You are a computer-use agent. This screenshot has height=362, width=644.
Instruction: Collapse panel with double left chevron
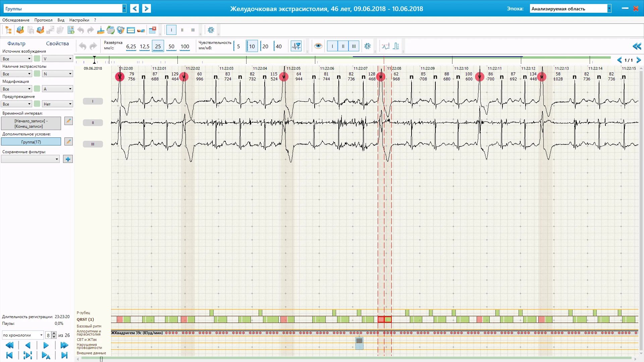pyautogui.click(x=637, y=46)
